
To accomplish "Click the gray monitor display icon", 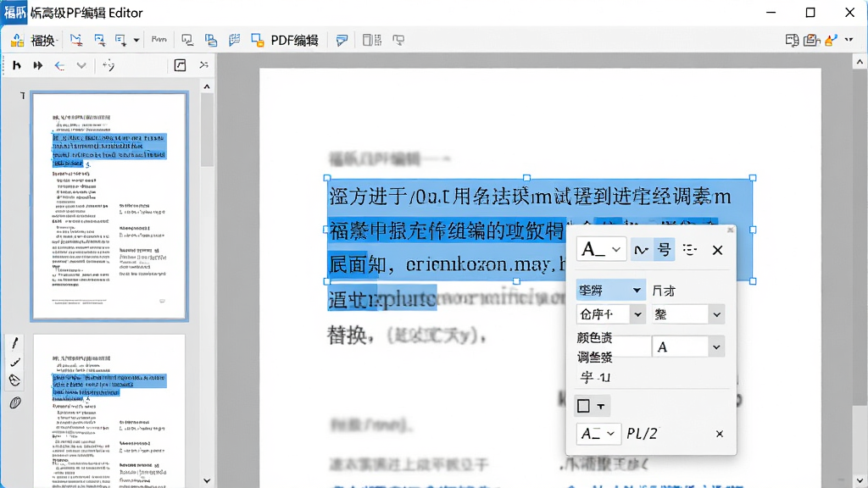I will point(398,40).
